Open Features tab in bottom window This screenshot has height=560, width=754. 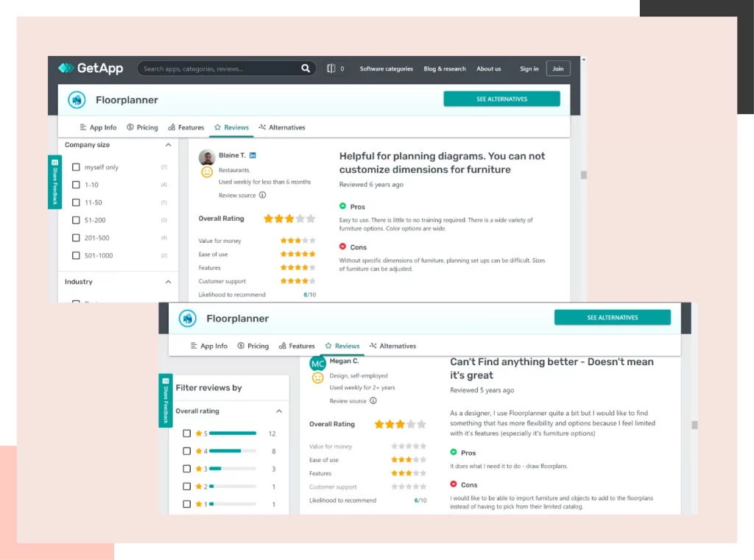297,346
